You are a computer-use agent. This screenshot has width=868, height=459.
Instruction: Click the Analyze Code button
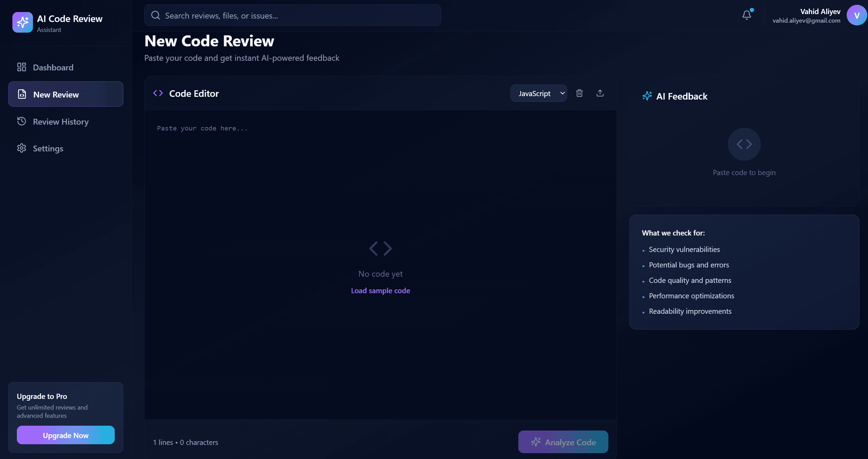(x=563, y=442)
